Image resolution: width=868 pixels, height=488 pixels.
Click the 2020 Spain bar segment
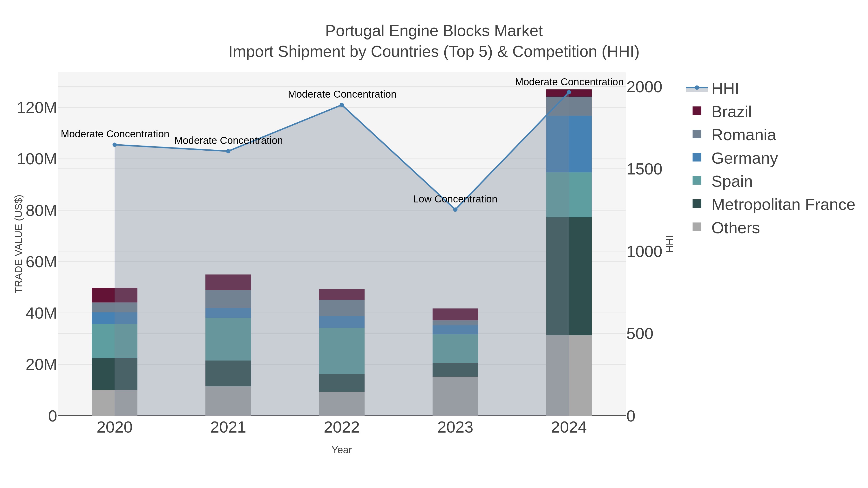pyautogui.click(x=115, y=341)
